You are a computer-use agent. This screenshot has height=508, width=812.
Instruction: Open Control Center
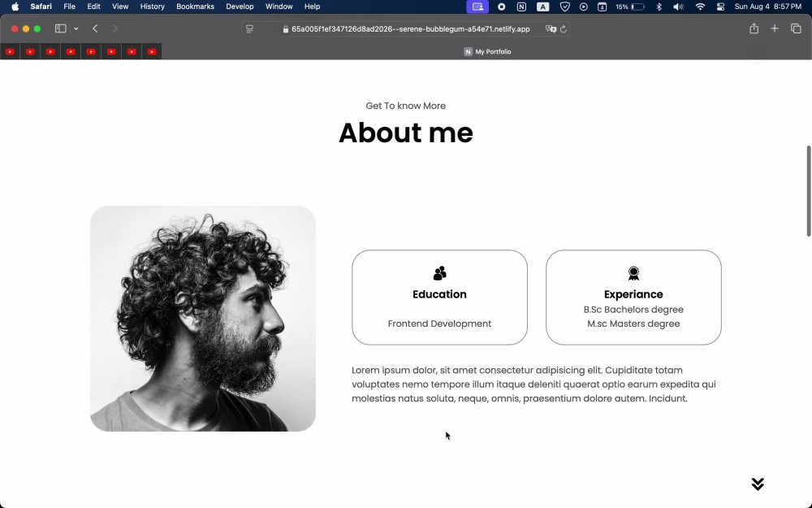click(x=720, y=7)
